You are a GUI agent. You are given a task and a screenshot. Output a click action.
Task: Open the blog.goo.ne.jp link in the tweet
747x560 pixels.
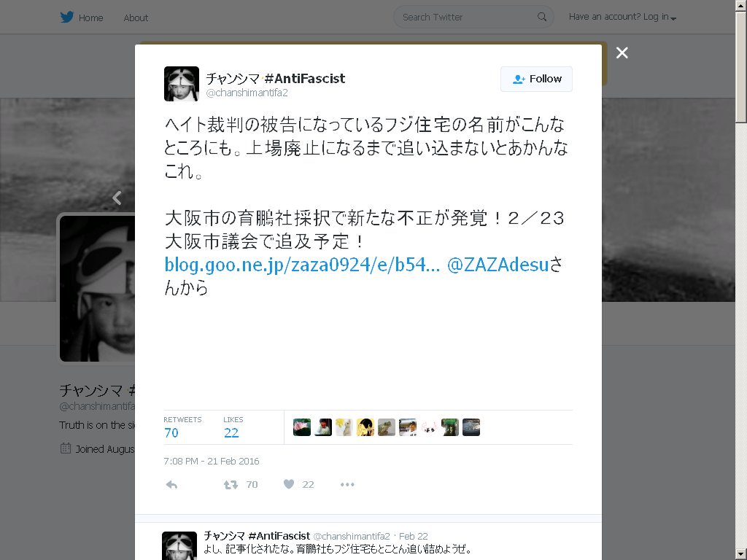pyautogui.click(x=302, y=265)
